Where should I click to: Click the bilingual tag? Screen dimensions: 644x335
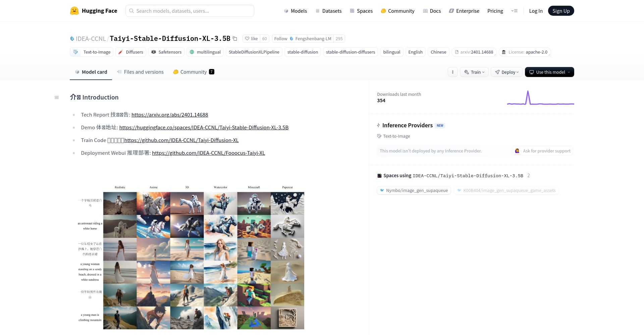tap(392, 52)
